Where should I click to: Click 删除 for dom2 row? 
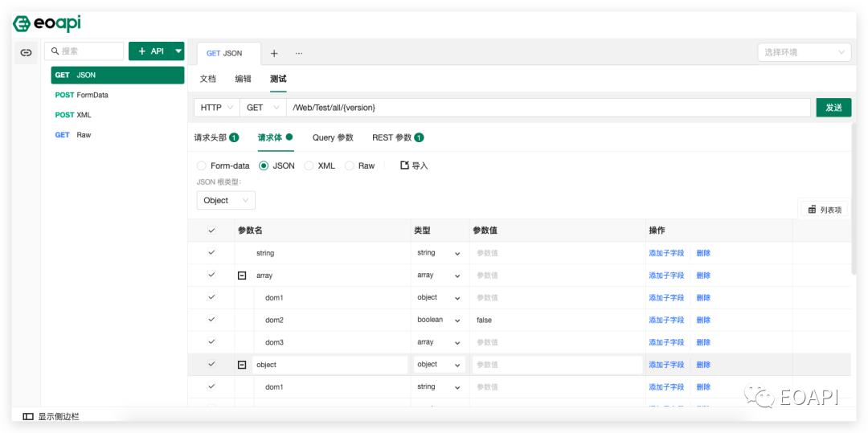[x=703, y=320]
